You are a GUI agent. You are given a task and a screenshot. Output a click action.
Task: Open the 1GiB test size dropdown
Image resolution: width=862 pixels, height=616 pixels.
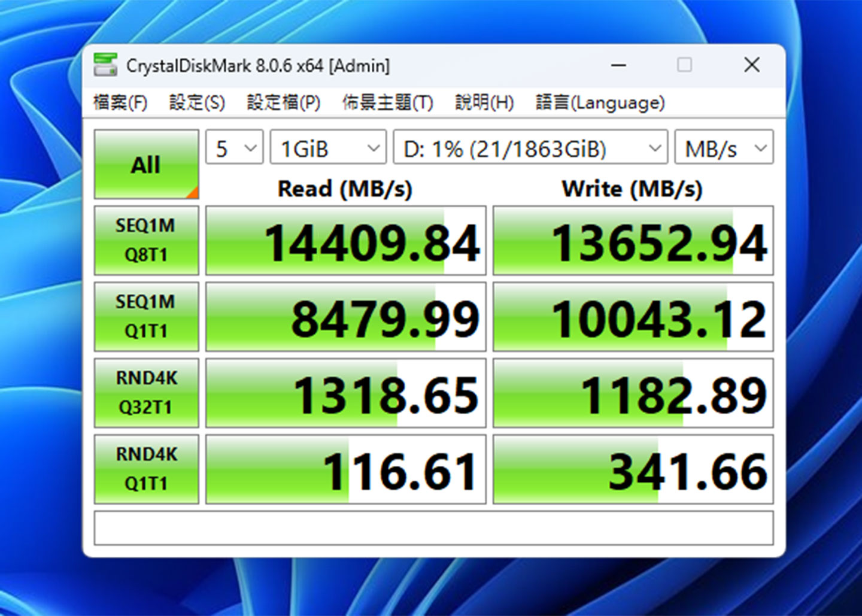[327, 147]
